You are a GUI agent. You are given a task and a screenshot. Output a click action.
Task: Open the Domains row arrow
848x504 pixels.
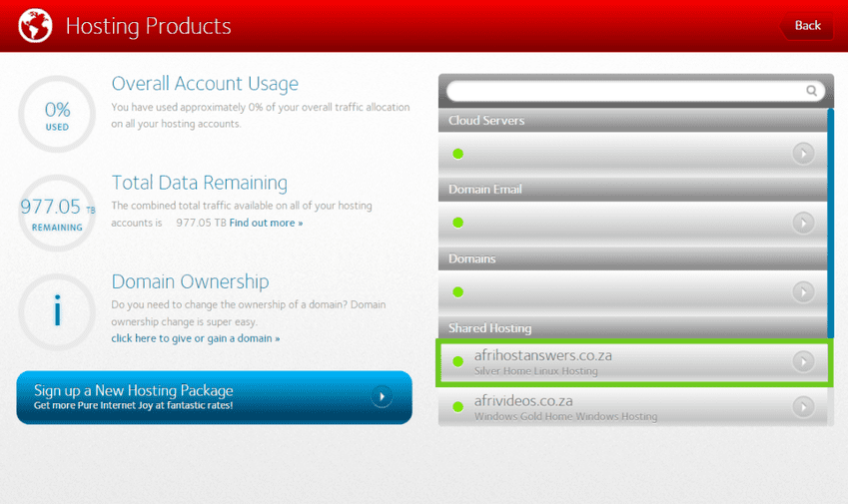coord(803,292)
